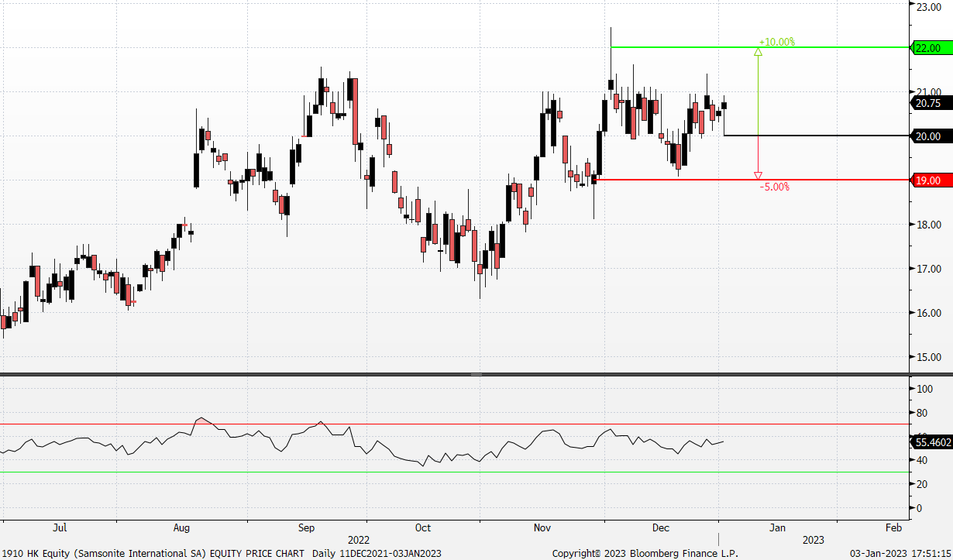Image resolution: width=953 pixels, height=560 pixels.
Task: Click the red 19.00 stop price tag
Action: (928, 180)
